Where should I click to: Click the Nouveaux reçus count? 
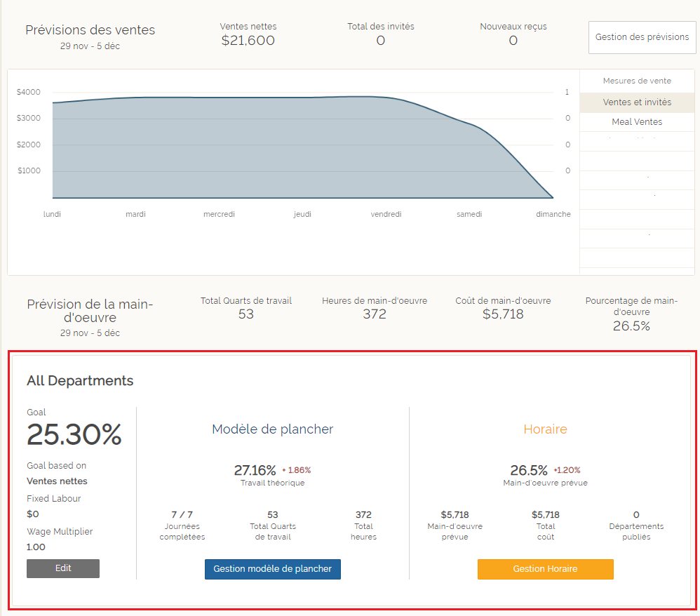(x=513, y=41)
